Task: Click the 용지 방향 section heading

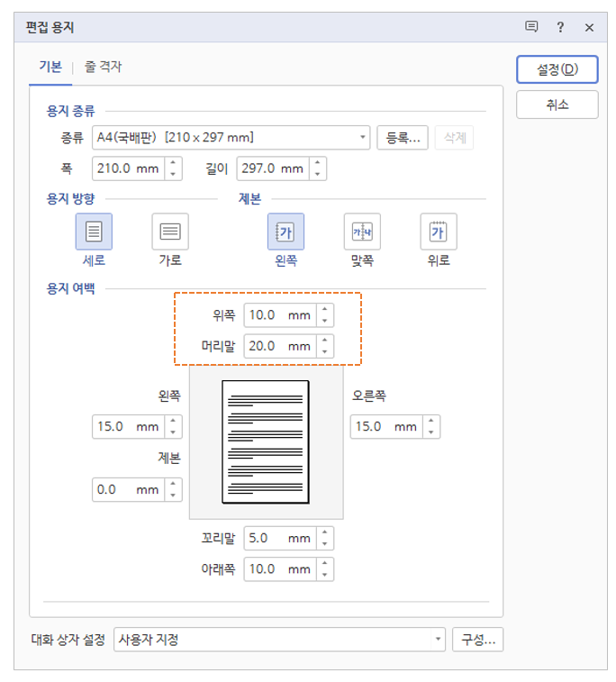Action: click(x=70, y=199)
